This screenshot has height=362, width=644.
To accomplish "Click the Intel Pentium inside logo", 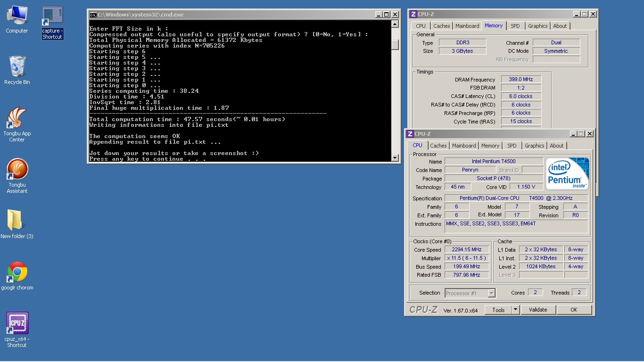I will point(568,173).
